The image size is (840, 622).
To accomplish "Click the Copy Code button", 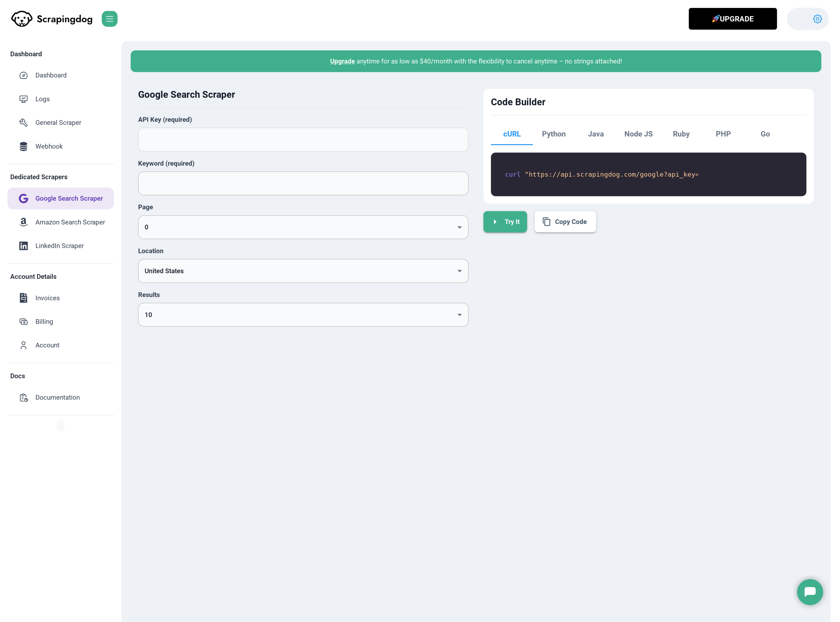I will click(x=565, y=222).
